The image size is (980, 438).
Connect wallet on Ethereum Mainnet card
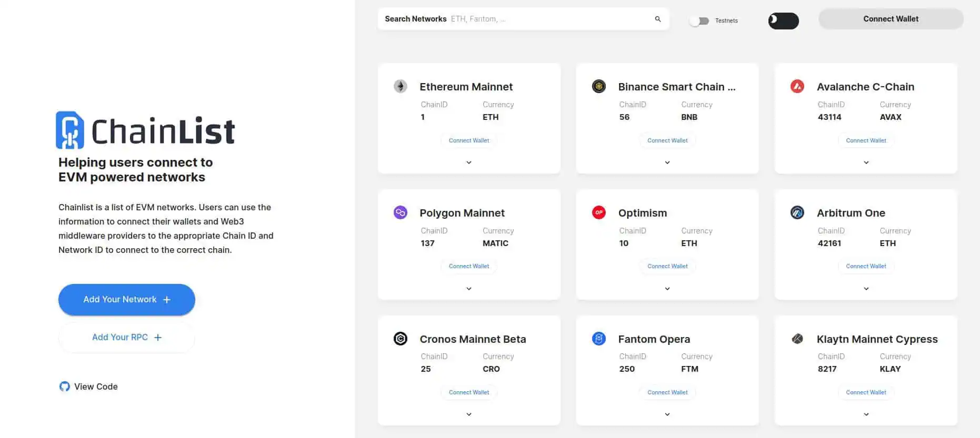pyautogui.click(x=469, y=140)
